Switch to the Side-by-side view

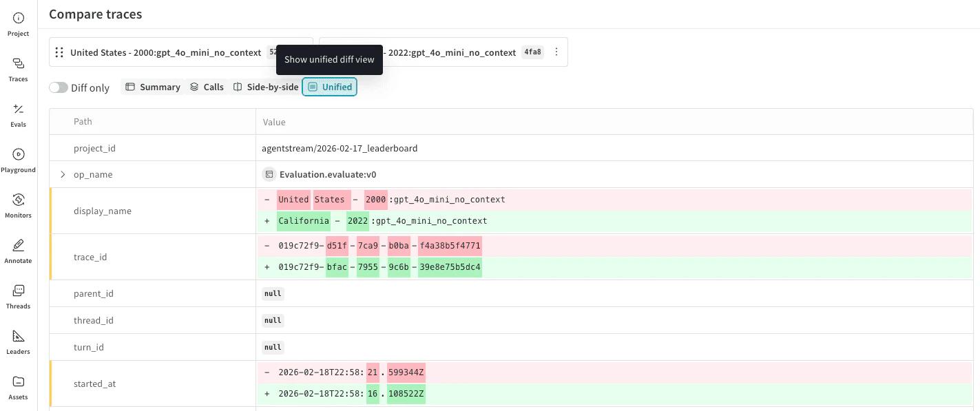[266, 87]
